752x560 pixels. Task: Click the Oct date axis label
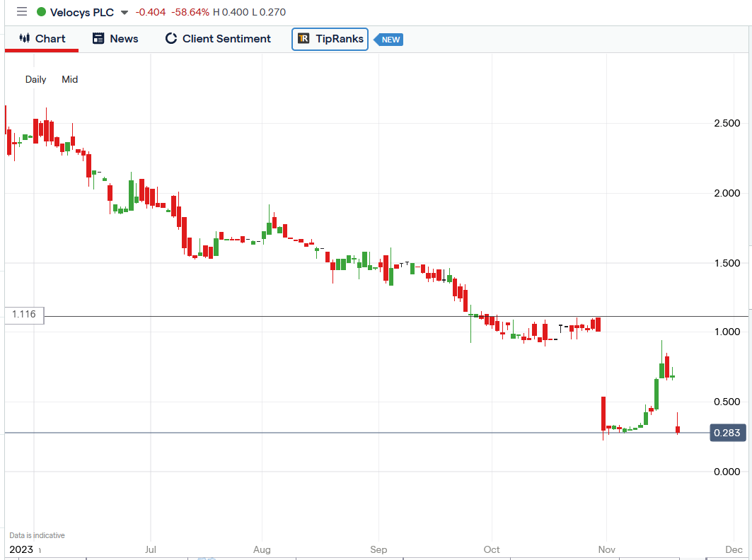tap(492, 549)
